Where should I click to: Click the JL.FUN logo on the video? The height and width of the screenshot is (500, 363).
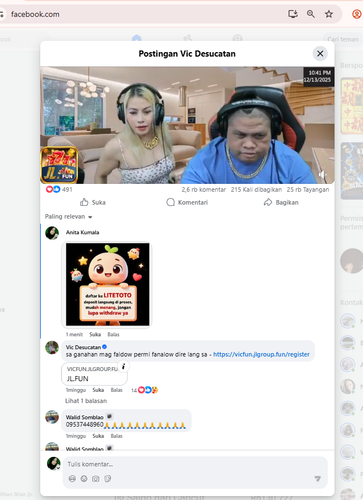click(59, 165)
